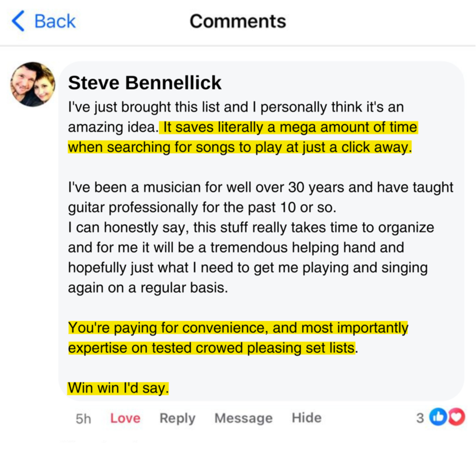This screenshot has height=449, width=476.
Task: Click the 'I've been a musician' paragraph
Action: (x=260, y=187)
